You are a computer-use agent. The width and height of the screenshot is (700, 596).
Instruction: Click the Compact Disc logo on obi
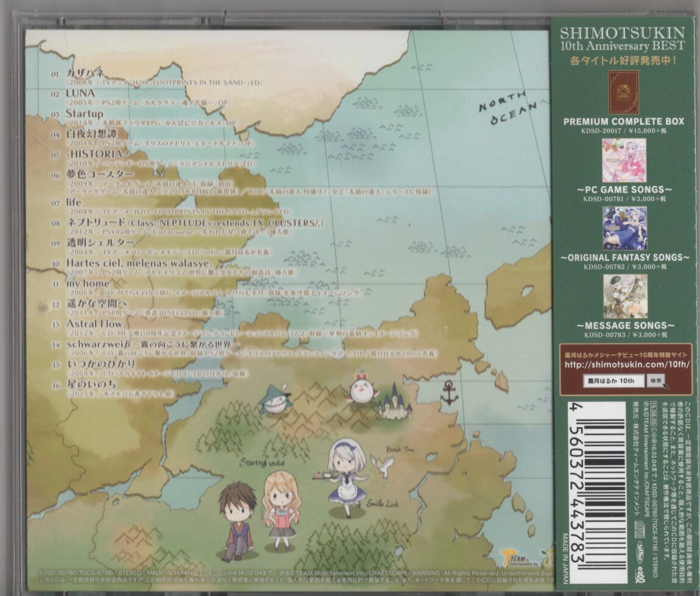pyautogui.click(x=639, y=530)
